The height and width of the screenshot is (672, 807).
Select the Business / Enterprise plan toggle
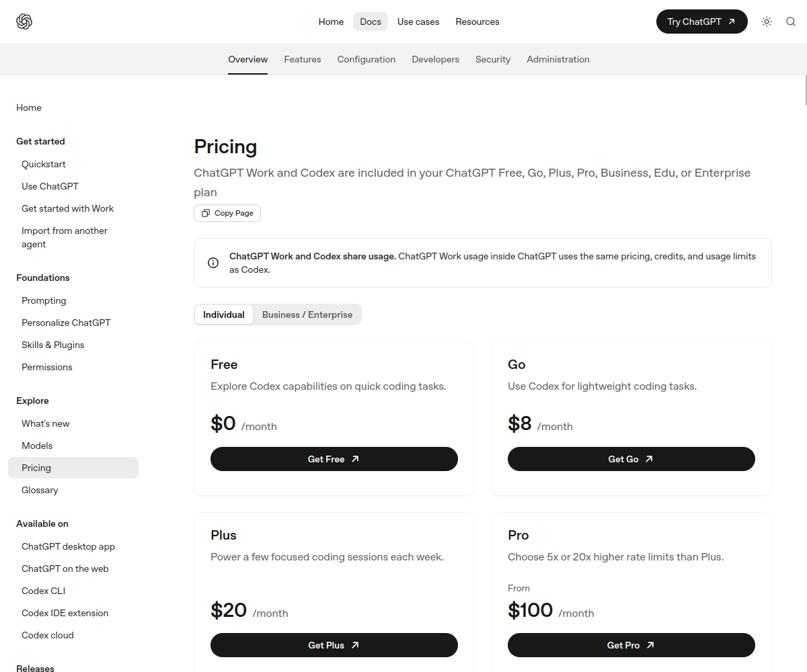[307, 314]
